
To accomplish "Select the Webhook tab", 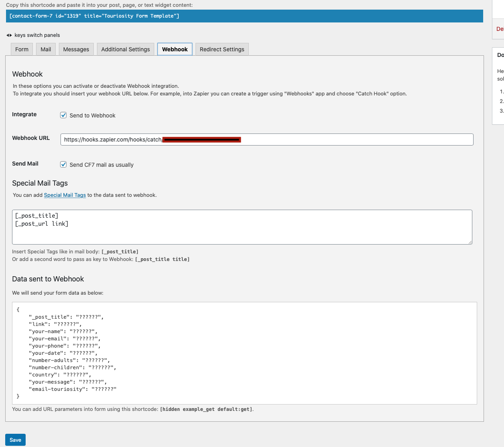I will click(175, 49).
